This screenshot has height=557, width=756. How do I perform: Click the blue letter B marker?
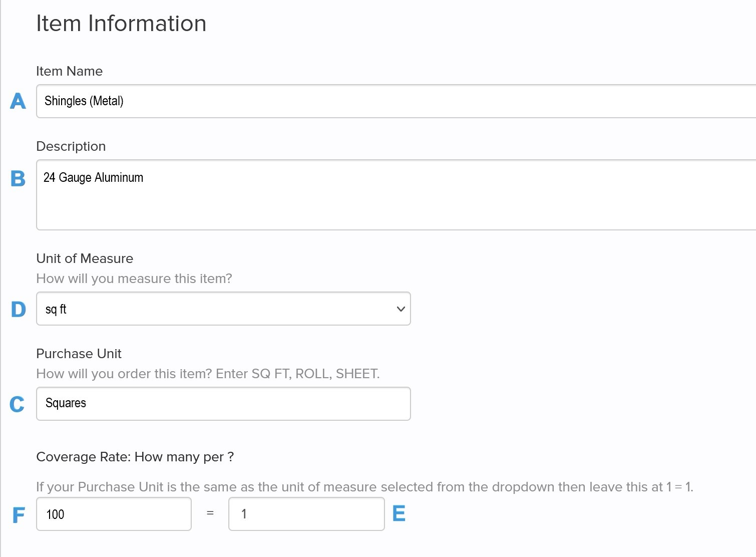coord(18,178)
